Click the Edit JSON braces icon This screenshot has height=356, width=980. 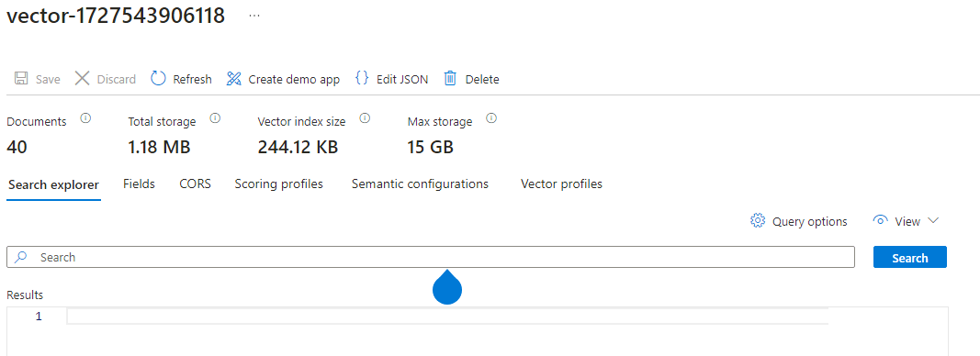pyautogui.click(x=361, y=78)
